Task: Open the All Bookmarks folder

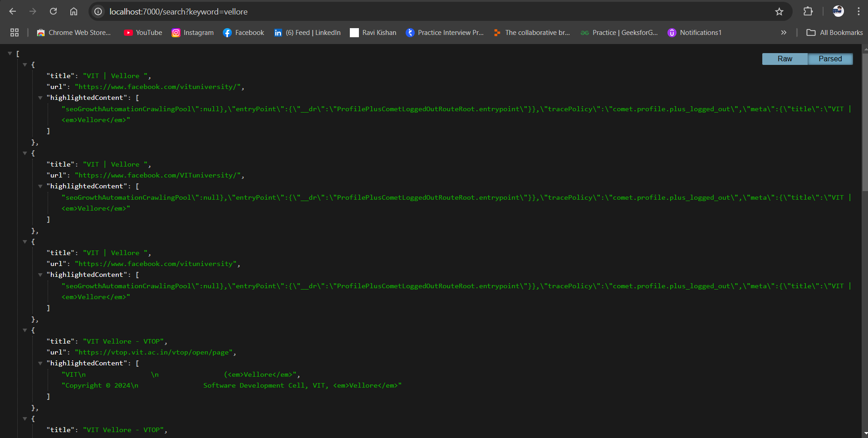Action: coord(834,33)
